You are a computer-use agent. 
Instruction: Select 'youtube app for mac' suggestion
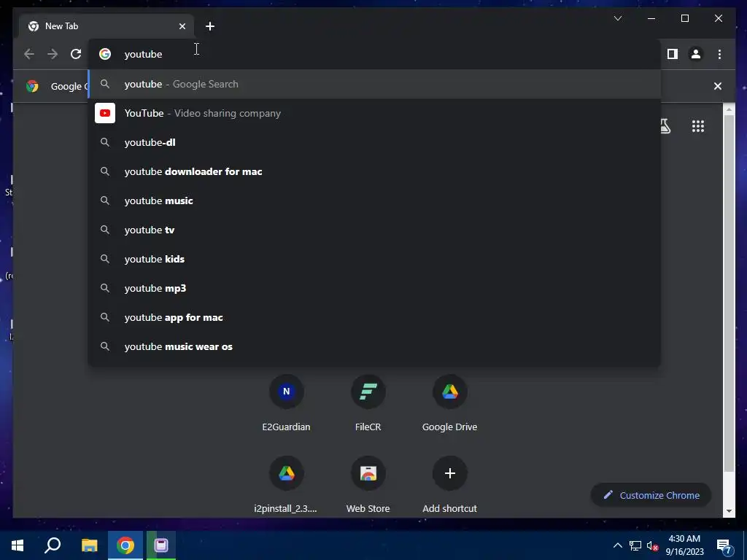click(374, 317)
